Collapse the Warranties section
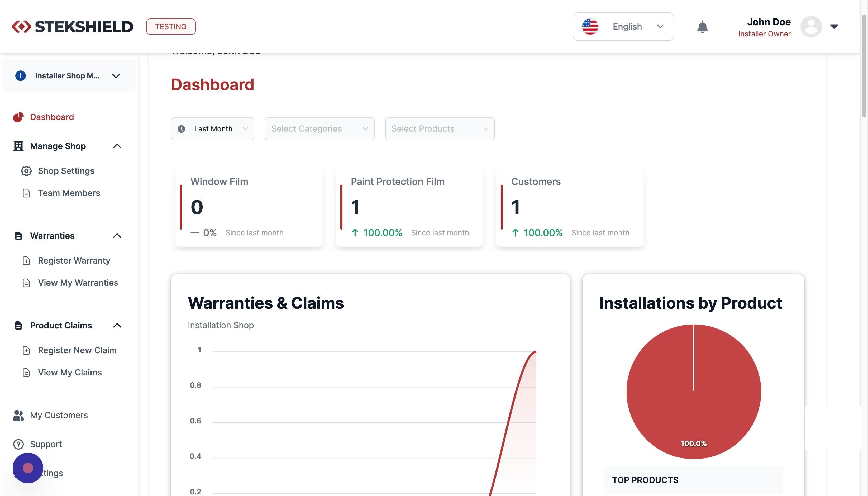The height and width of the screenshot is (496, 868). pyautogui.click(x=117, y=236)
